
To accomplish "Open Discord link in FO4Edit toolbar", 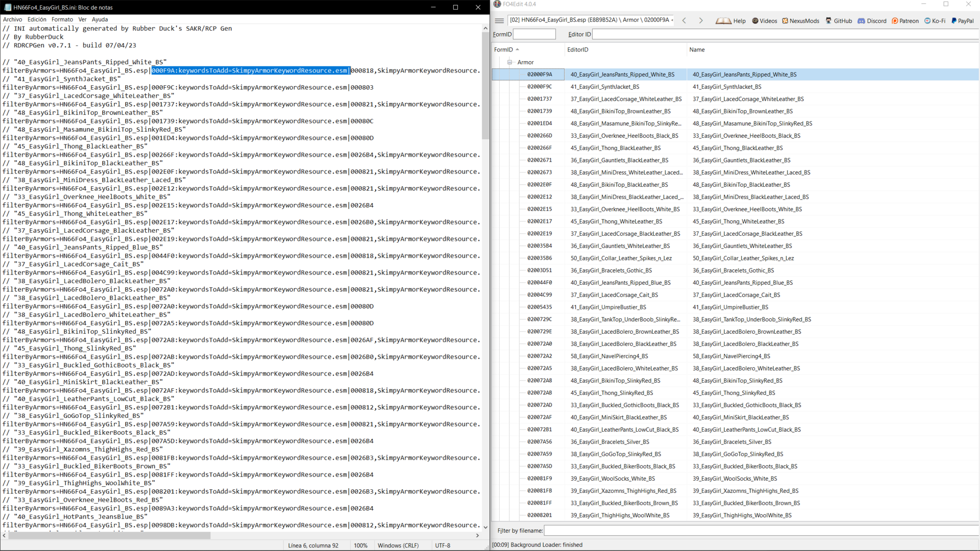I will click(x=872, y=21).
